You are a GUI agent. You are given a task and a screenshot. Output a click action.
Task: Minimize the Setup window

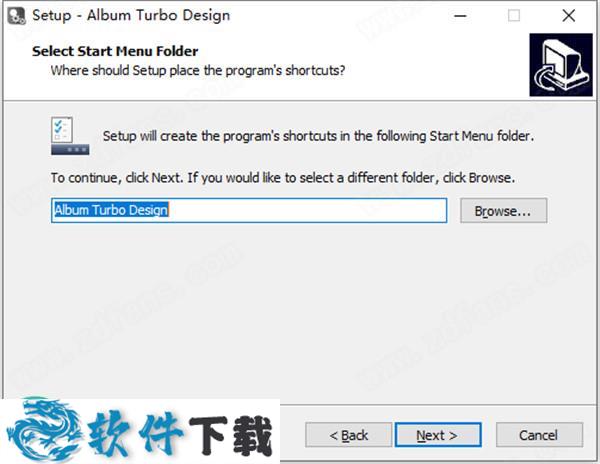pos(460,16)
